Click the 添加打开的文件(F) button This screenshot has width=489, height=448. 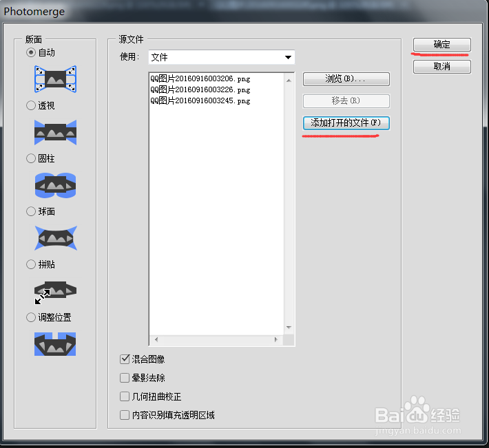[x=346, y=122]
